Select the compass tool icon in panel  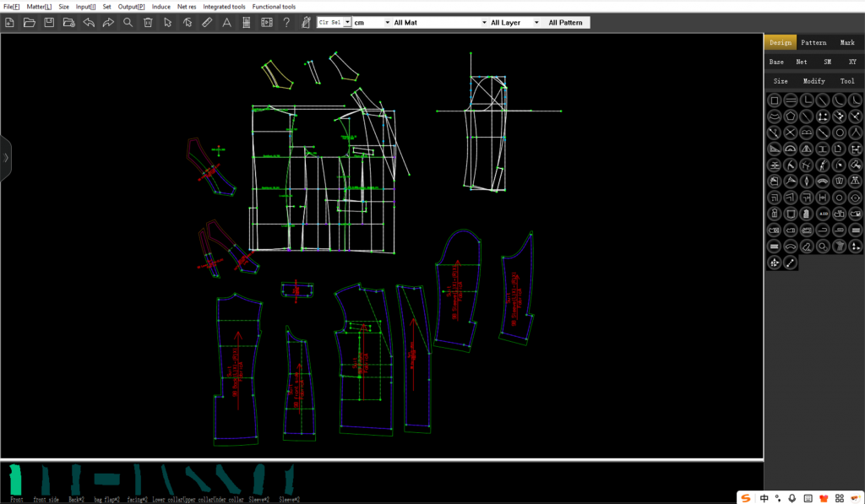855,133
